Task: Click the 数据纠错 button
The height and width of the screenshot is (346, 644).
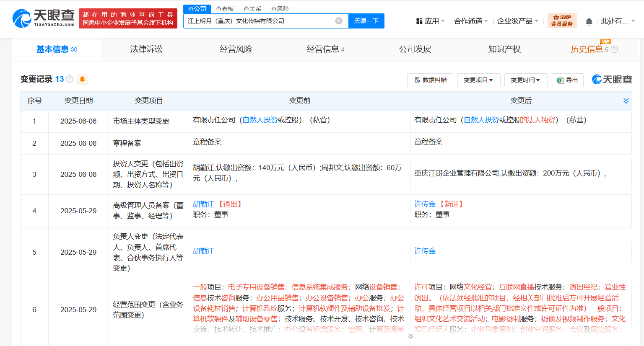Action: pos(430,80)
